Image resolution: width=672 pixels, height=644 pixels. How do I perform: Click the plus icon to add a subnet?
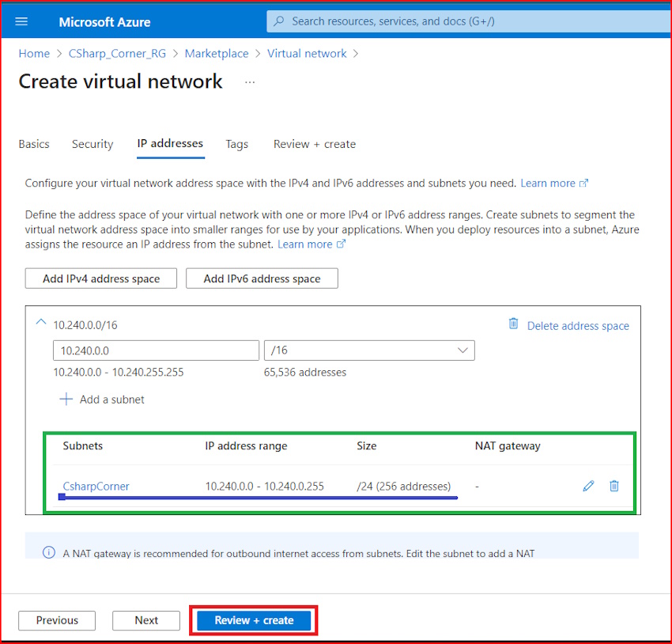pyautogui.click(x=66, y=400)
